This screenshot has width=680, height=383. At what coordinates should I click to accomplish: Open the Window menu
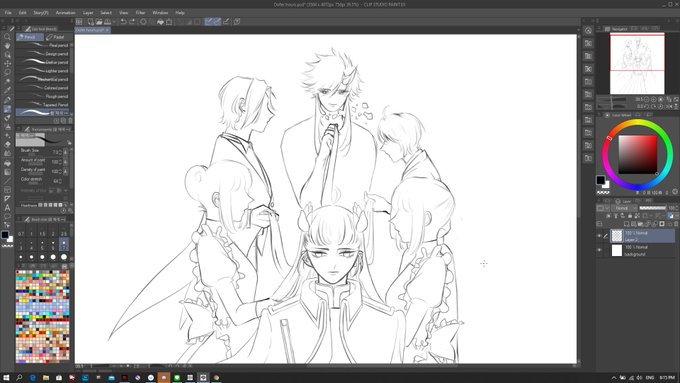click(160, 13)
